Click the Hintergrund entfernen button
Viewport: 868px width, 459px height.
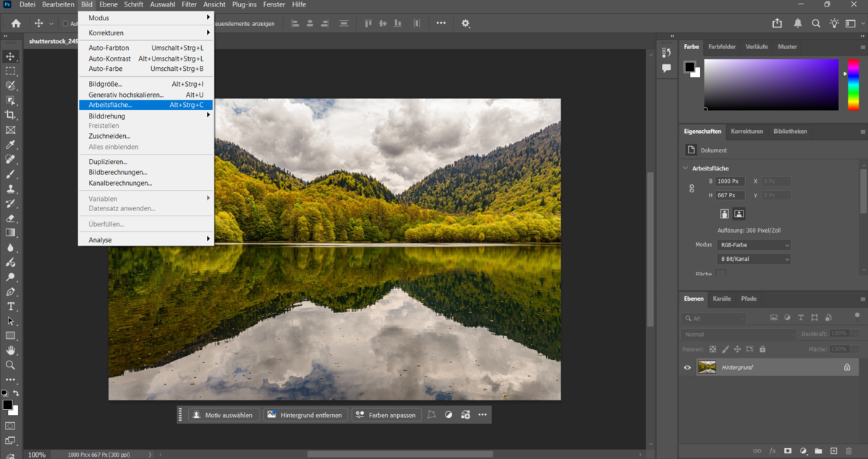[x=305, y=414]
